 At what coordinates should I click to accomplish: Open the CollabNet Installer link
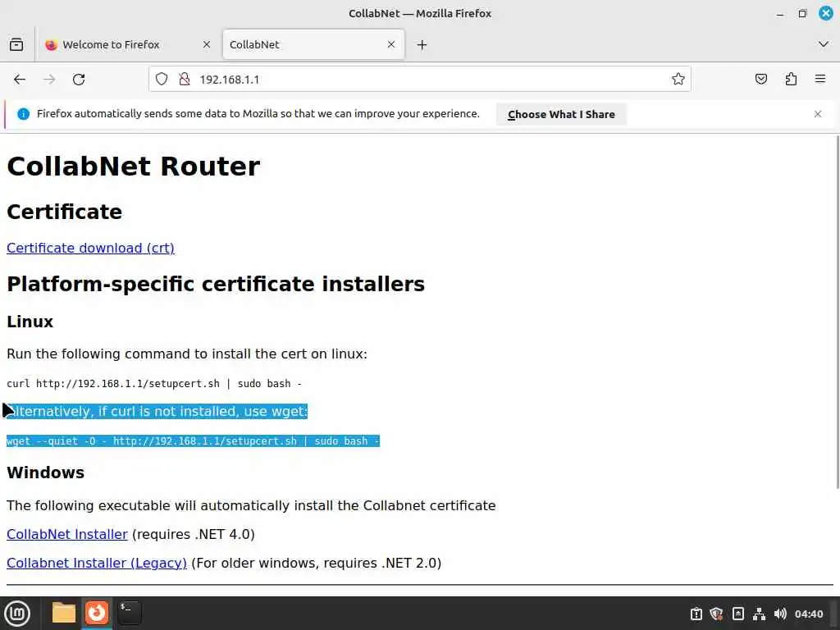point(67,534)
